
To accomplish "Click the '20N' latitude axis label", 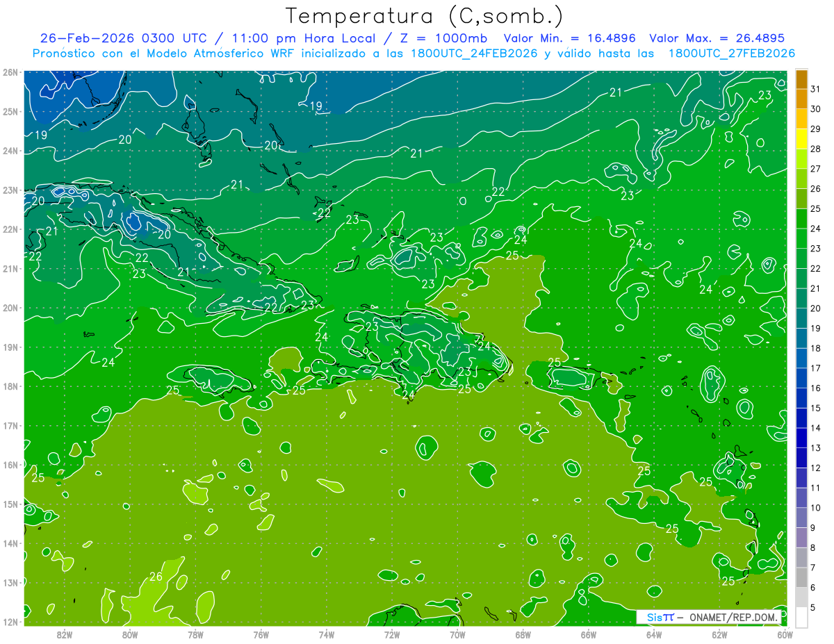I will [x=10, y=308].
